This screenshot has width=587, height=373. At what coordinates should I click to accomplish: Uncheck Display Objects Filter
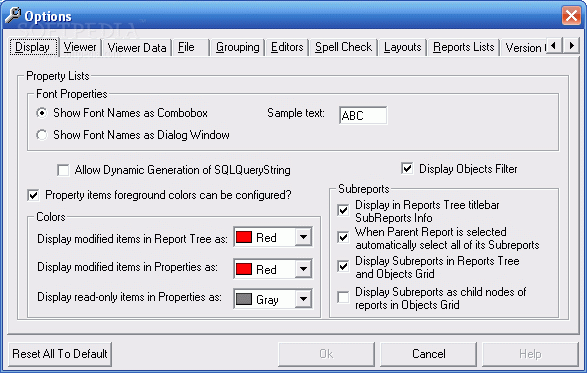click(407, 169)
